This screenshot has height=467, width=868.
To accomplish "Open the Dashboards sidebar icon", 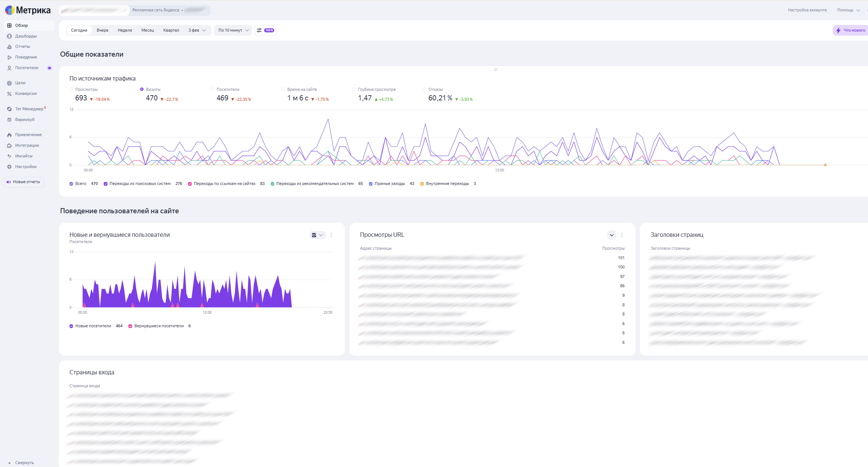I will pos(9,36).
